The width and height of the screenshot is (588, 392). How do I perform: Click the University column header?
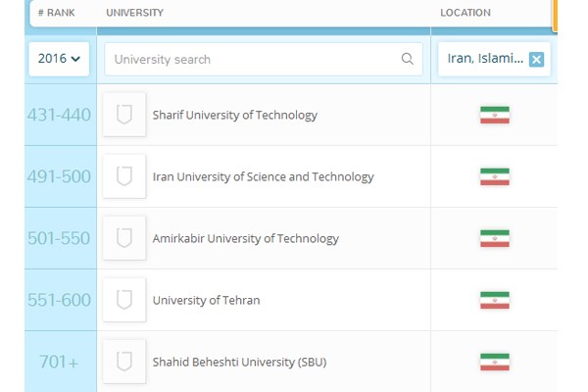point(135,13)
